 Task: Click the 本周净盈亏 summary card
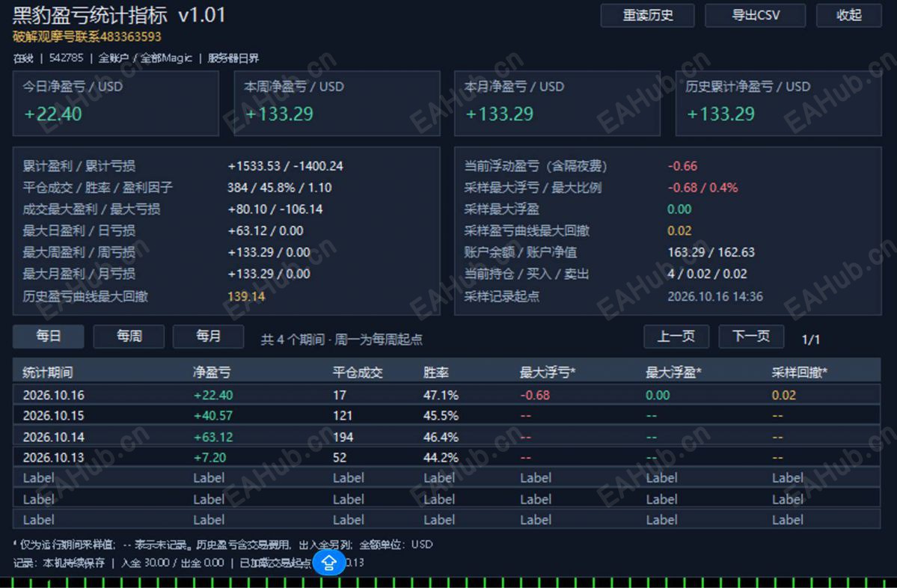337,103
